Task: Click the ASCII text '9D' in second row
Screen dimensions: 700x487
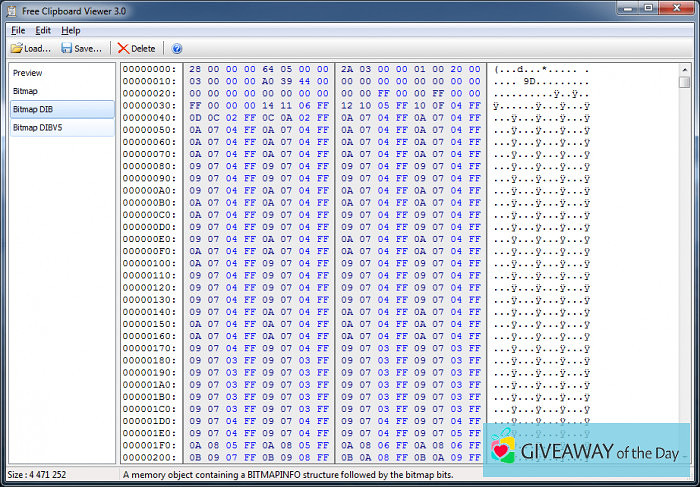Action: tap(529, 82)
